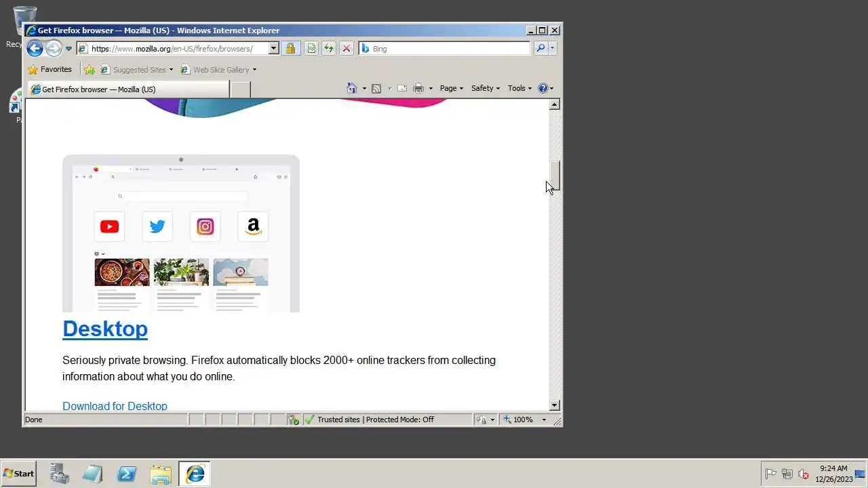868x488 pixels.
Task: Click the 100% zoom level button
Action: (x=518, y=420)
